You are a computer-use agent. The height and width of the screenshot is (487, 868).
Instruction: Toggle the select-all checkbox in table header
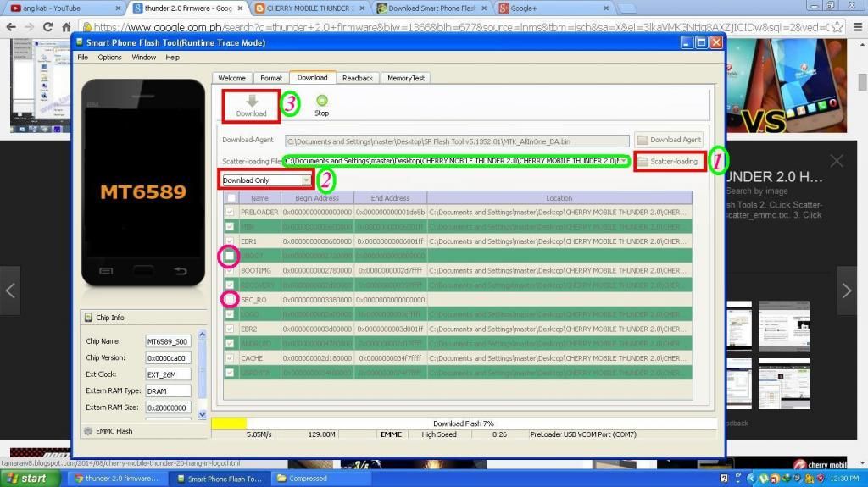pos(231,197)
